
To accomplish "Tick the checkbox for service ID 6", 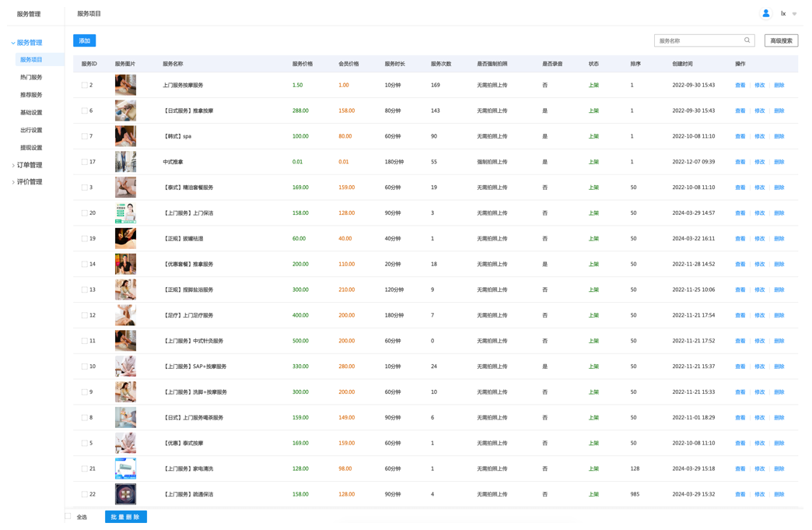I will [x=85, y=111].
